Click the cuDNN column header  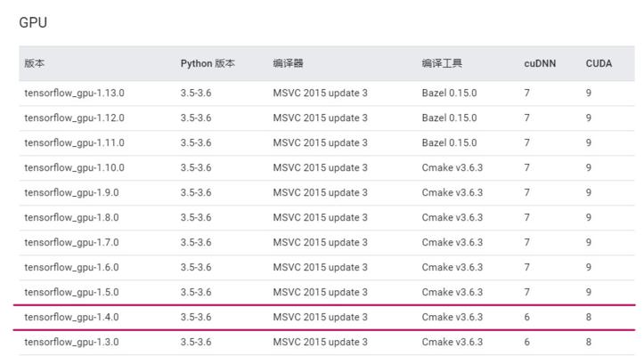[x=540, y=64]
